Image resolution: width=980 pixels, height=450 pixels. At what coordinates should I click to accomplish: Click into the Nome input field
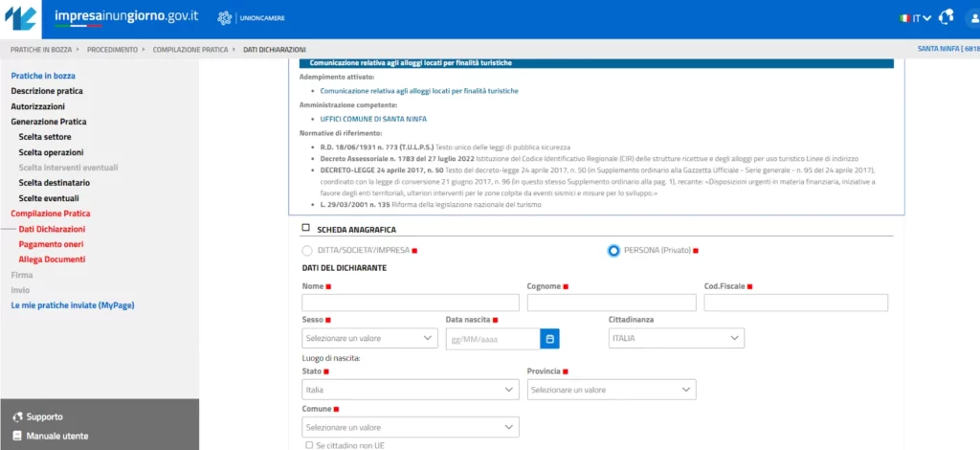[411, 303]
